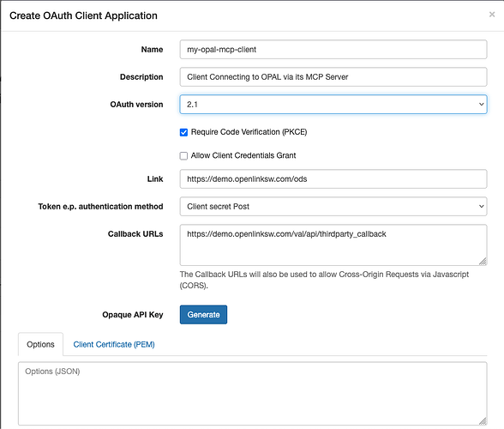
Task: Click the Options (JSON) text area
Action: coord(253,394)
